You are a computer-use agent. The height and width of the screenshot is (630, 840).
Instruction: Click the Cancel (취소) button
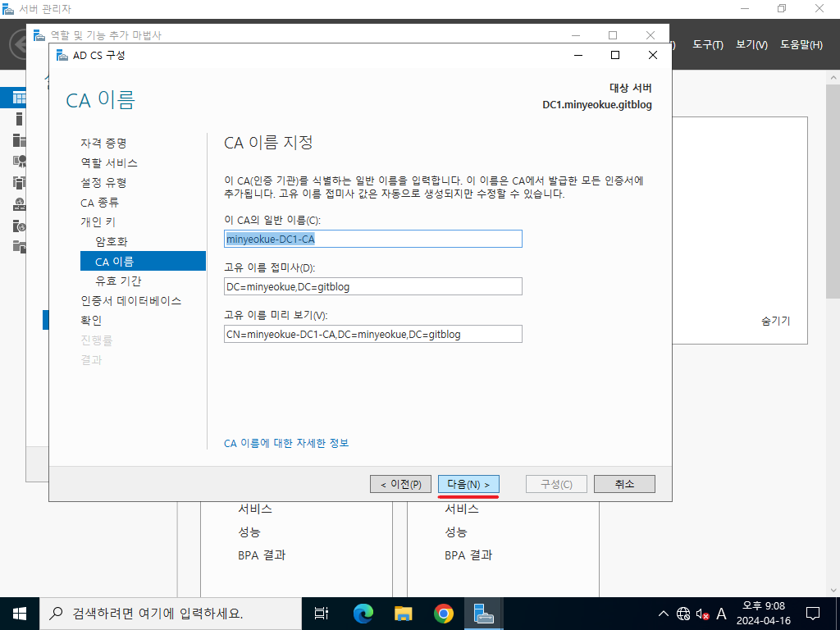click(624, 484)
